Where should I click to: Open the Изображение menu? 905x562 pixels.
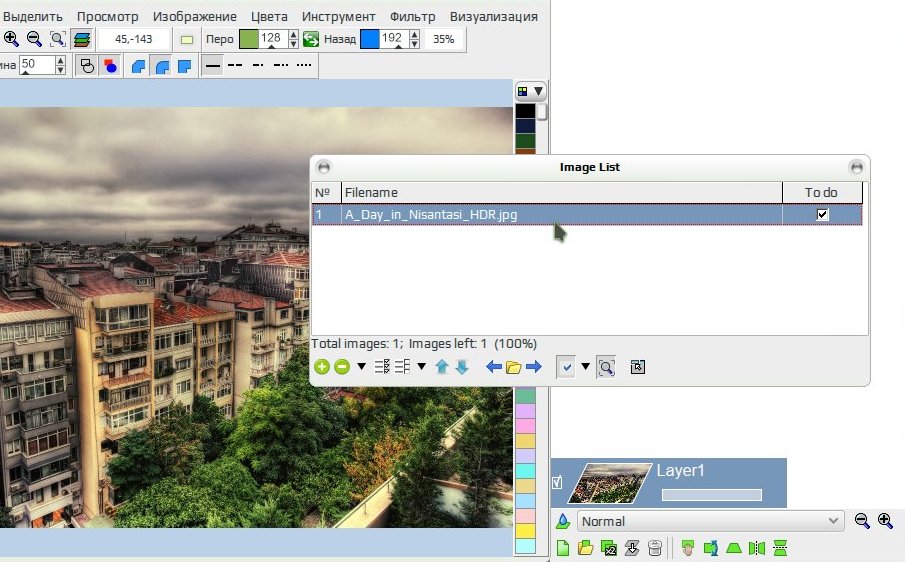pyautogui.click(x=195, y=17)
